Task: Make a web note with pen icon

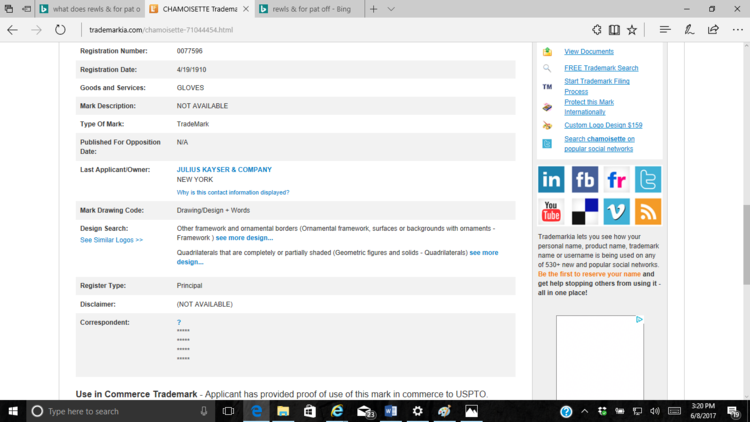Action: tap(689, 30)
